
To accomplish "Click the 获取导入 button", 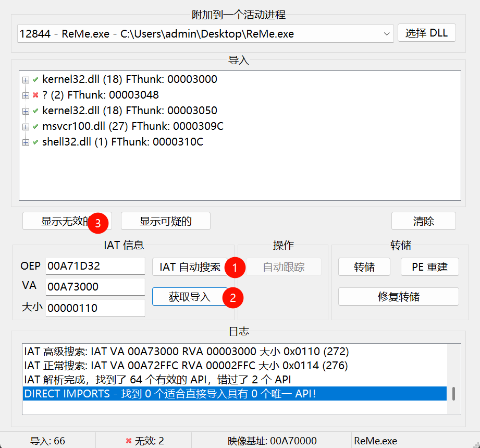I will 189,297.
